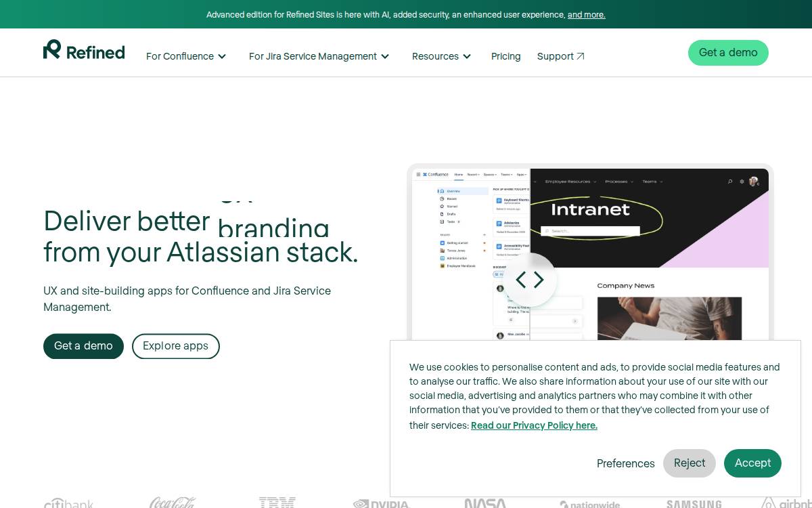Open Read our Privacy Policy here link

[534, 425]
